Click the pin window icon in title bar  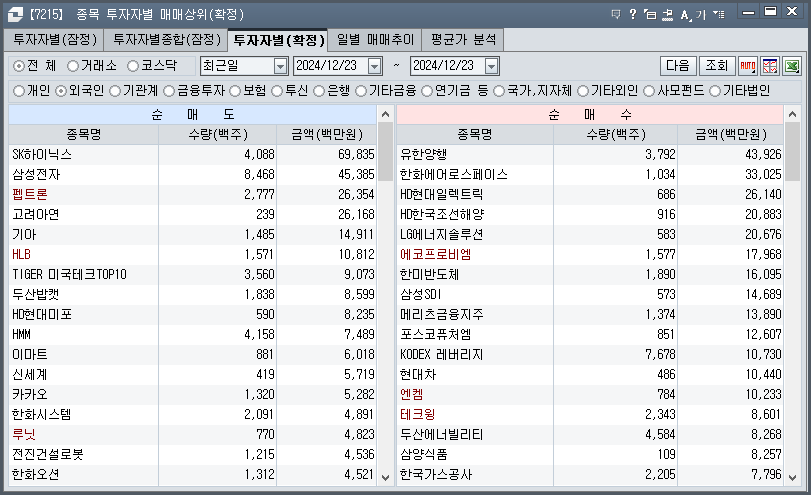pyautogui.click(x=667, y=14)
